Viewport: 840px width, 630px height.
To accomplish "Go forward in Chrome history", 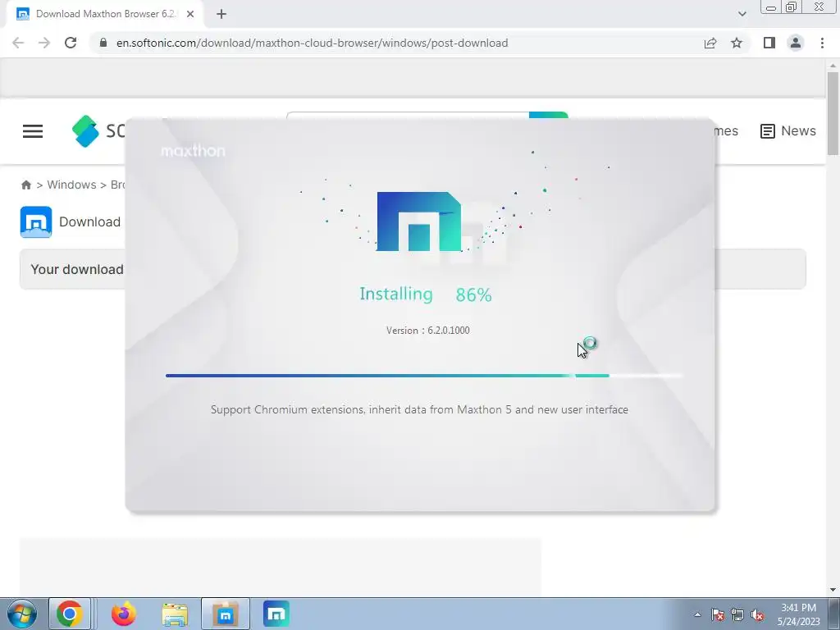I will (44, 43).
